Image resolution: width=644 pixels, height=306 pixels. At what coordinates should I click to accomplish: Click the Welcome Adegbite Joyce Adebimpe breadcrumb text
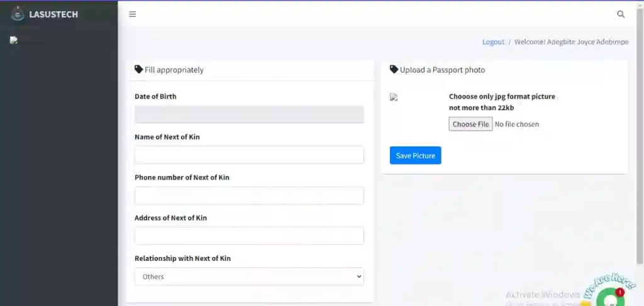[x=571, y=42]
